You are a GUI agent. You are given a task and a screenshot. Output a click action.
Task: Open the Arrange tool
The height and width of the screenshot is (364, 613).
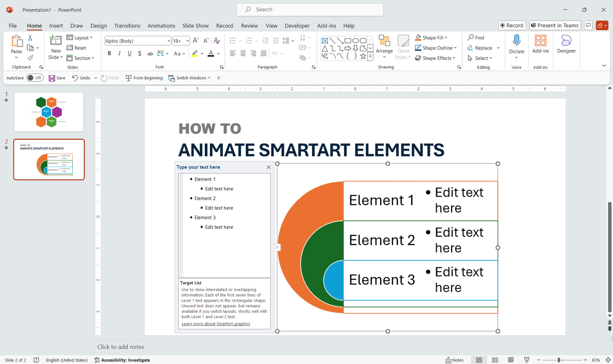[384, 45]
